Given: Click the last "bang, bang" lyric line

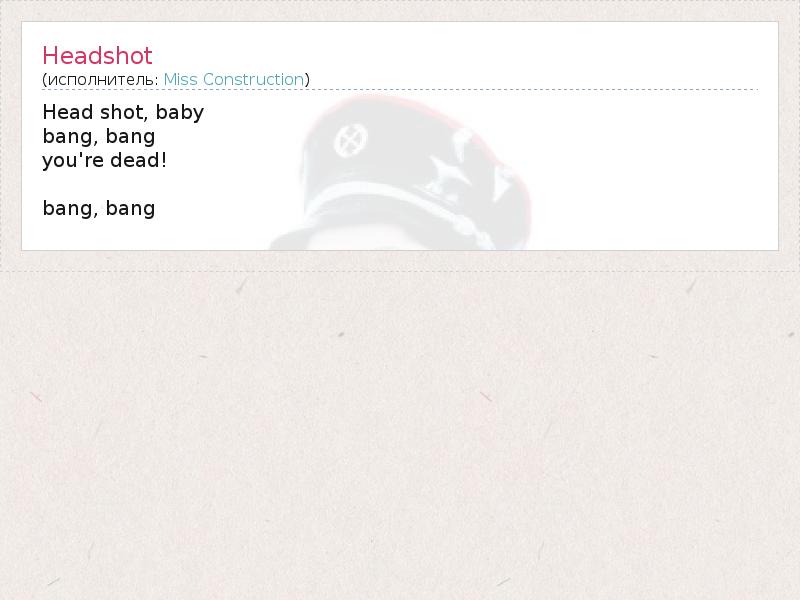Looking at the screenshot, I should pos(99,209).
